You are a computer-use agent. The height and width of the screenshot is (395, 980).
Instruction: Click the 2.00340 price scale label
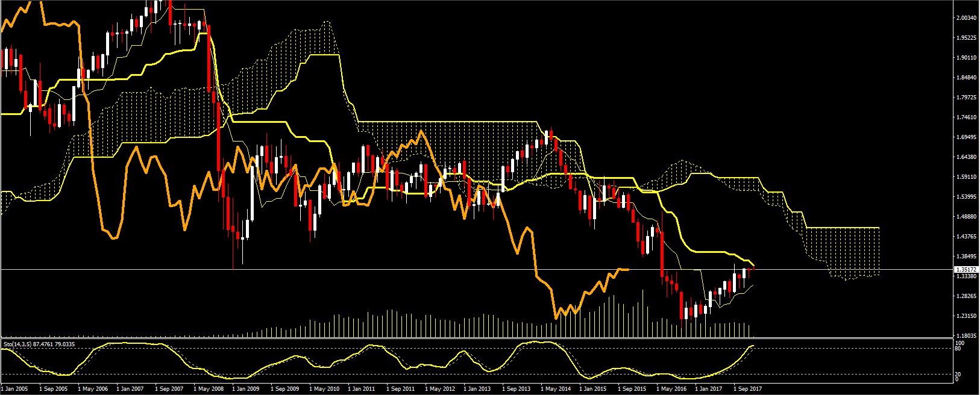[966, 18]
